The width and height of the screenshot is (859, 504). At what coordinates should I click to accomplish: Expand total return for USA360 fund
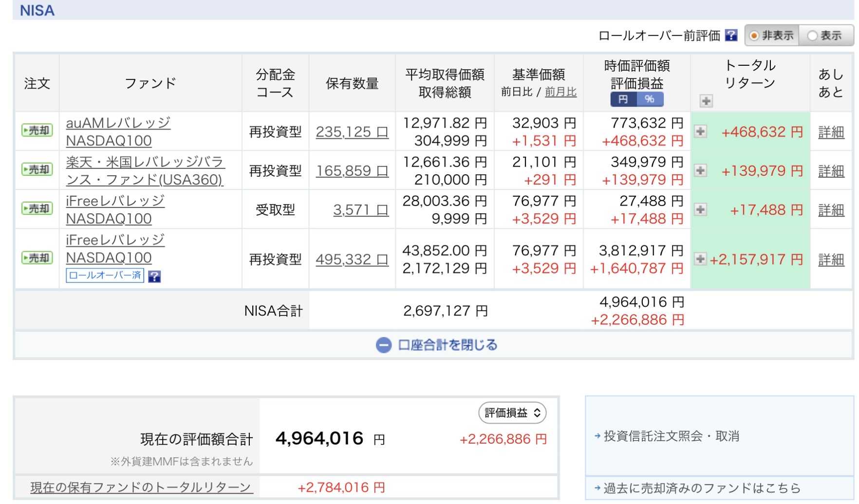(x=700, y=170)
